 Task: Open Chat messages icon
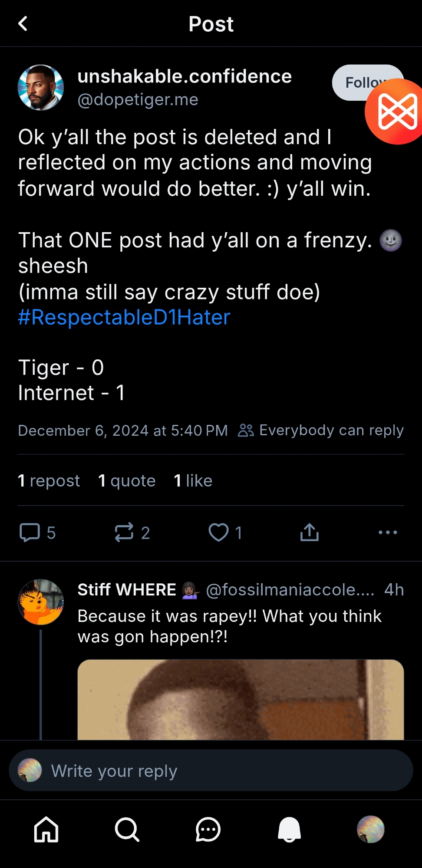click(x=208, y=829)
